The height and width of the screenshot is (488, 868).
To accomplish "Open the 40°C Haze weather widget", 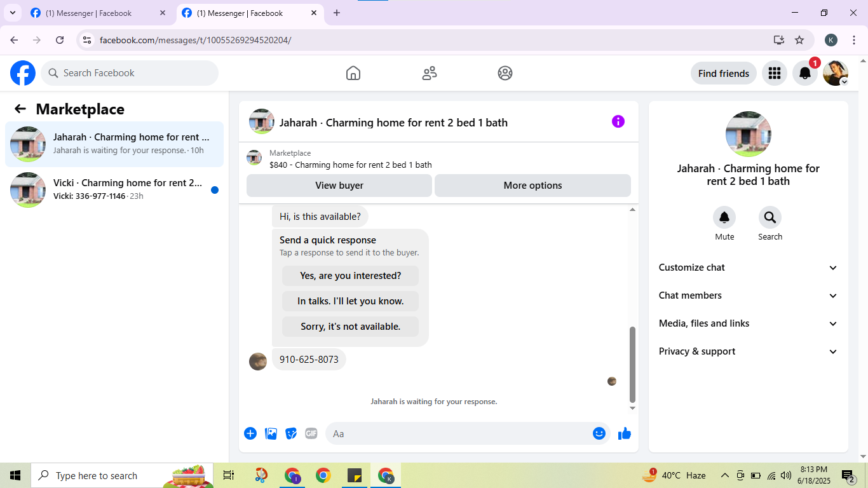I will pyautogui.click(x=675, y=475).
